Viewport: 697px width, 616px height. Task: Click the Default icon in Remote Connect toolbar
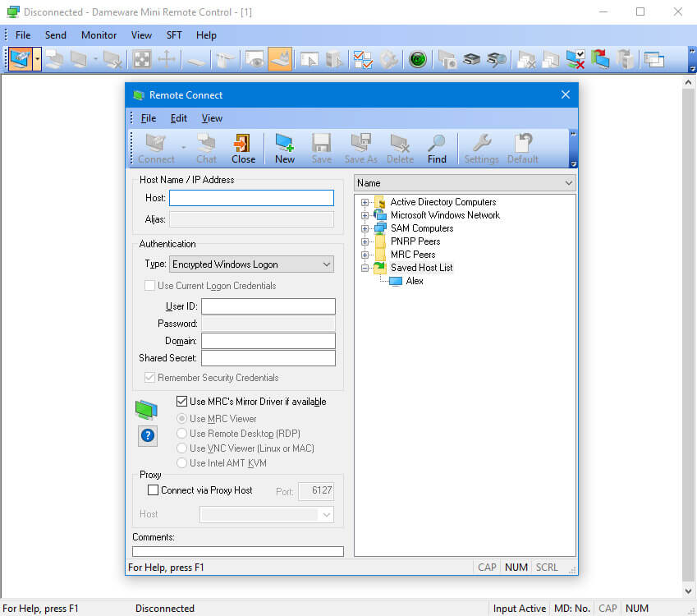point(523,149)
